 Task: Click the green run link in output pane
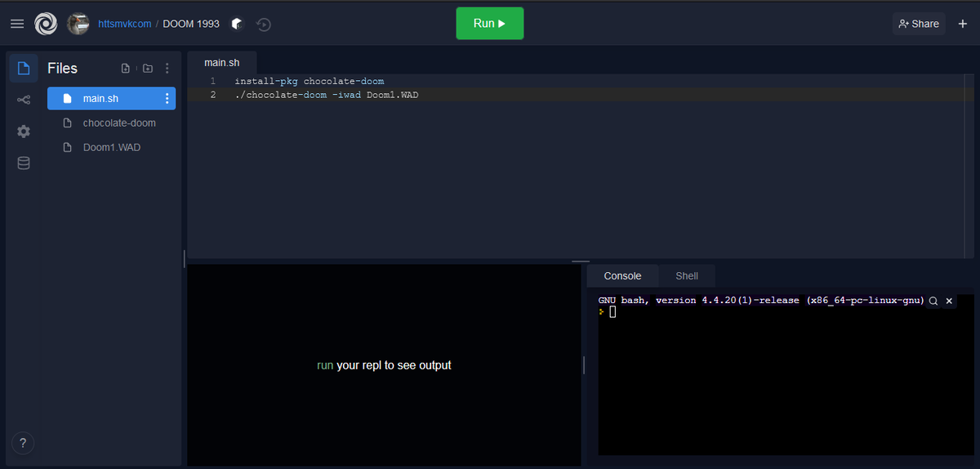click(325, 365)
